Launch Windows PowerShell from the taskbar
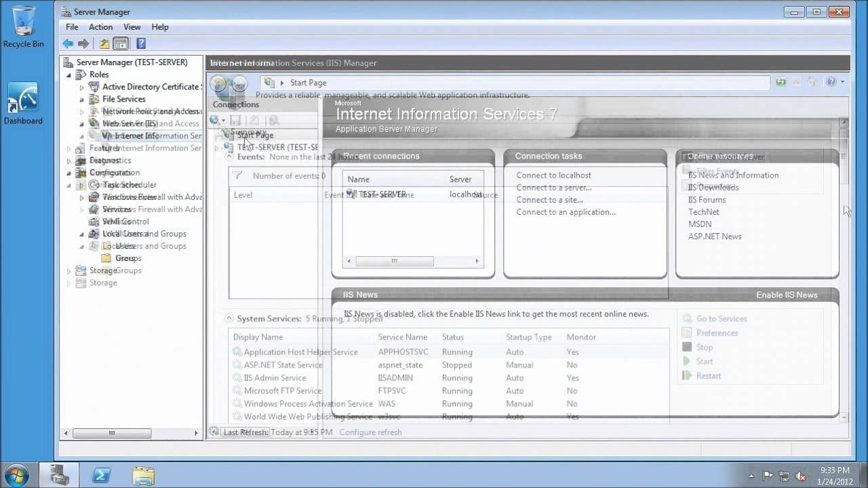 point(102,474)
